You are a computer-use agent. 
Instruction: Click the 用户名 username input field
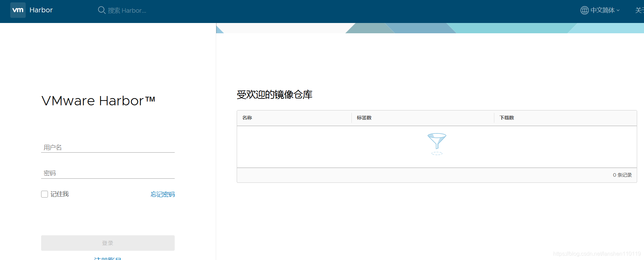tap(108, 147)
